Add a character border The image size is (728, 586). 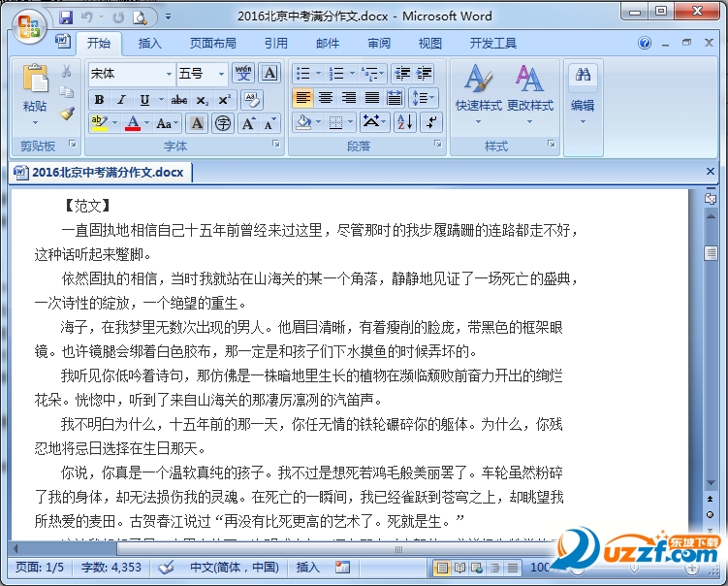[x=269, y=73]
